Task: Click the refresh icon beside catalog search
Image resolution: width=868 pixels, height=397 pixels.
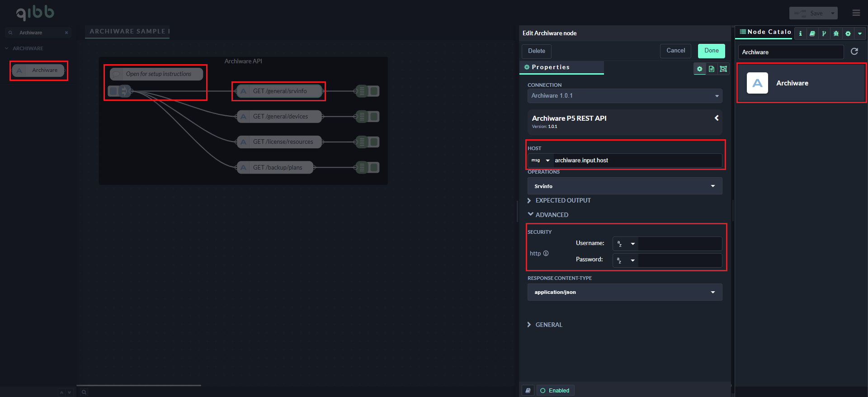Action: point(854,52)
